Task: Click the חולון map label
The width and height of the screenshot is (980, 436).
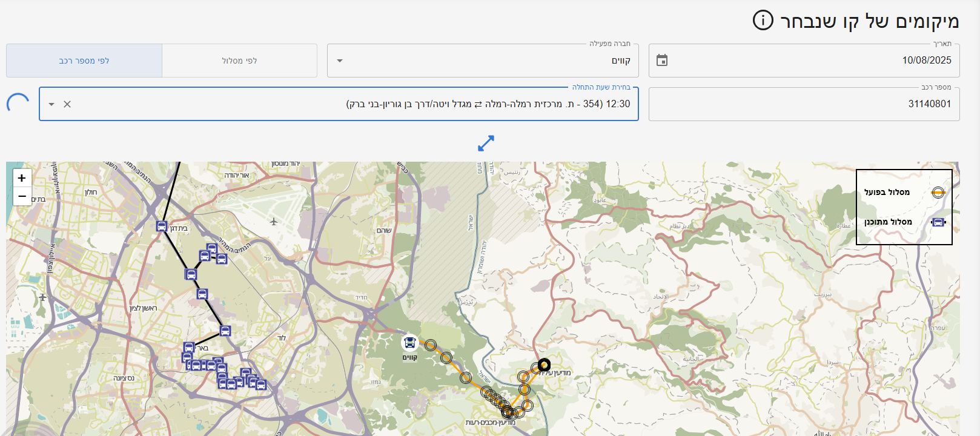Action: tap(91, 193)
